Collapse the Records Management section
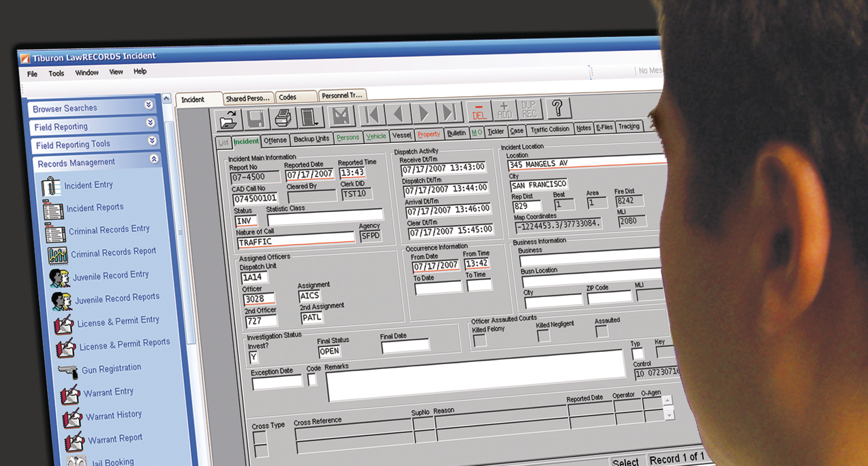 [154, 159]
